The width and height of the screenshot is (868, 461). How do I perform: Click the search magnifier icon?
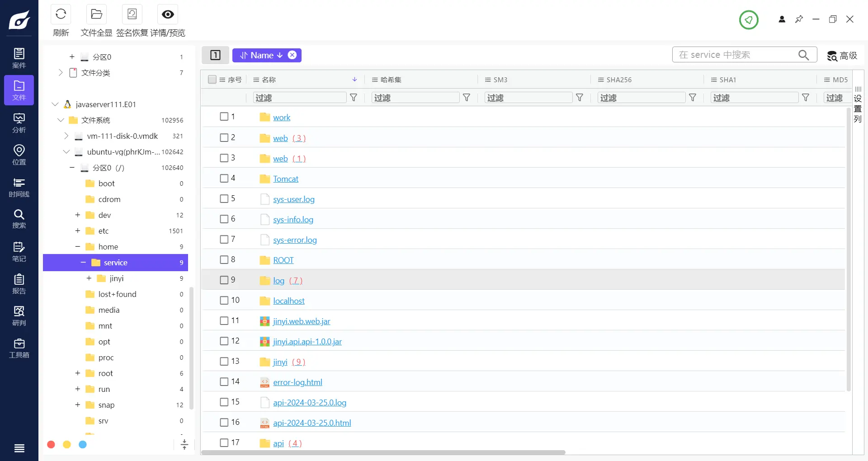coord(803,55)
